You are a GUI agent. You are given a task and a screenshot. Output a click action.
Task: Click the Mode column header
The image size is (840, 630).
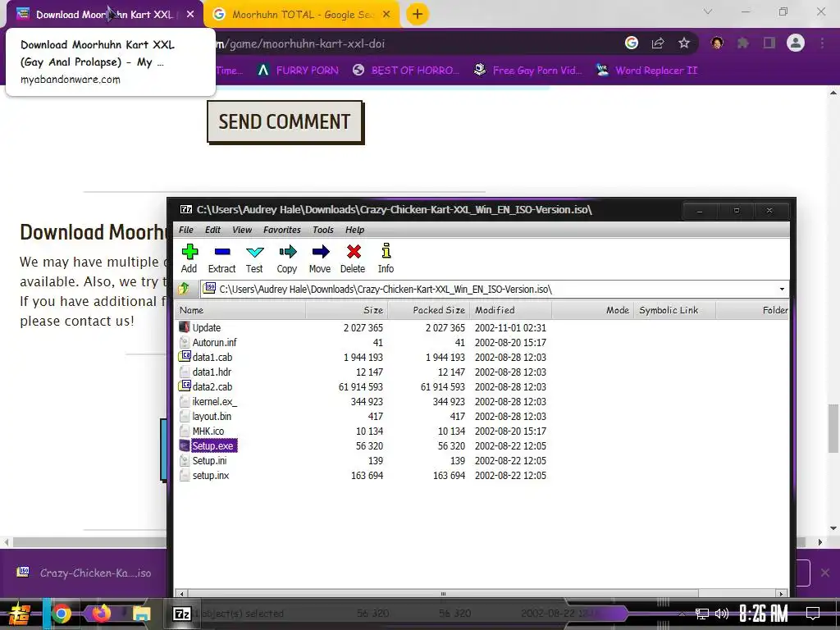[x=592, y=310]
